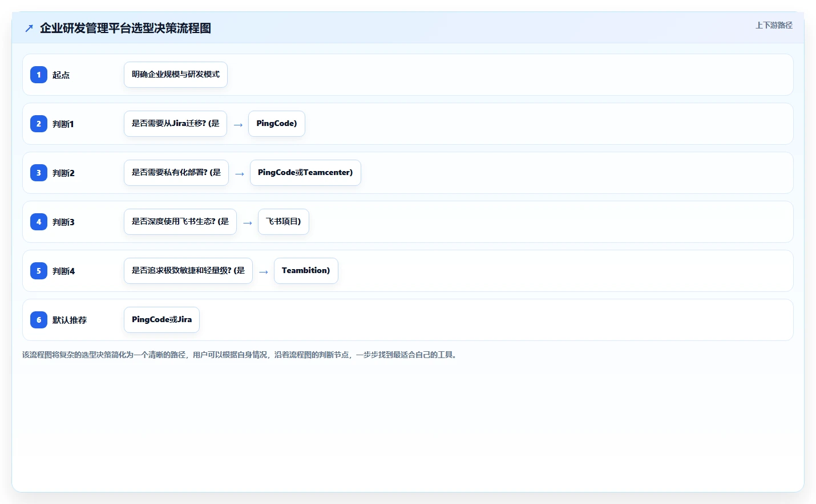Click the 判断1 row label

pos(63,124)
